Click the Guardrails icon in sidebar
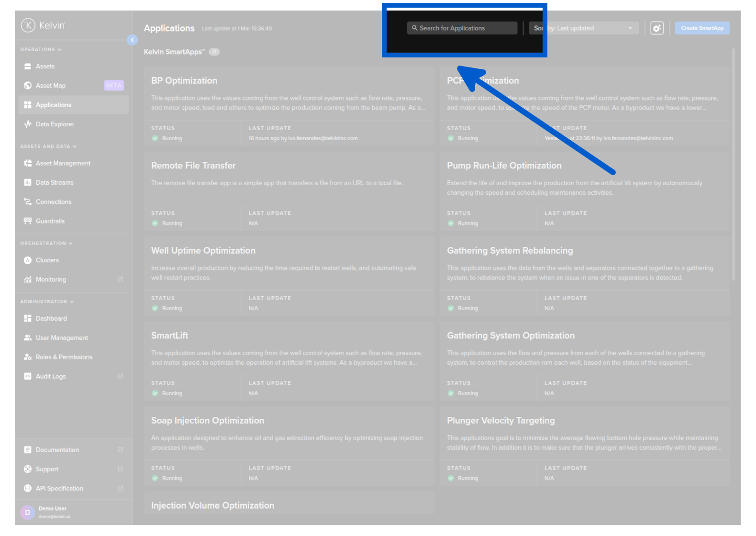 28,221
